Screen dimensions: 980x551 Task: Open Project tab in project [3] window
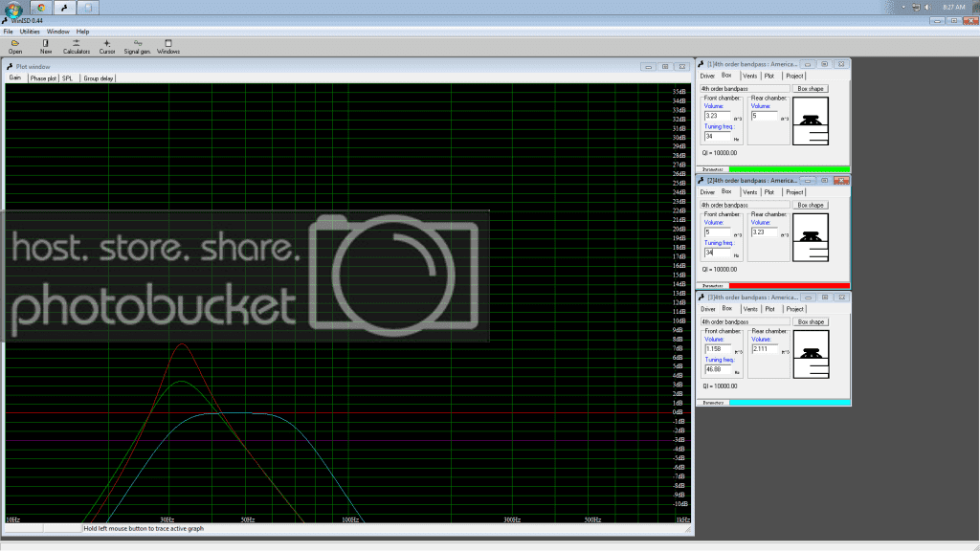[x=795, y=309]
